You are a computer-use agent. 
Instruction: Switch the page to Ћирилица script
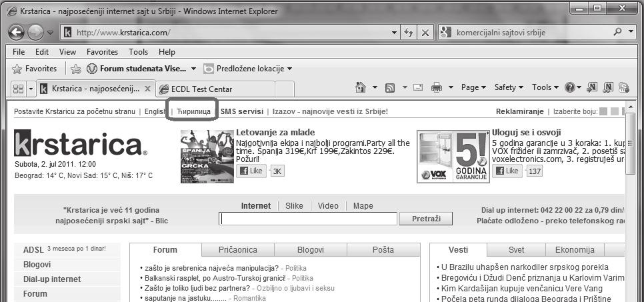[x=193, y=111]
